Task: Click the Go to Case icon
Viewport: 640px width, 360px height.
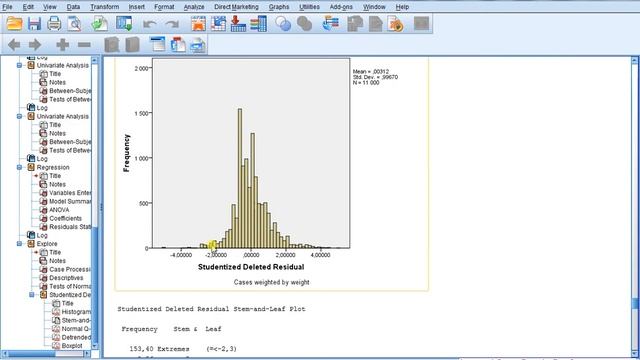Action: point(218,24)
